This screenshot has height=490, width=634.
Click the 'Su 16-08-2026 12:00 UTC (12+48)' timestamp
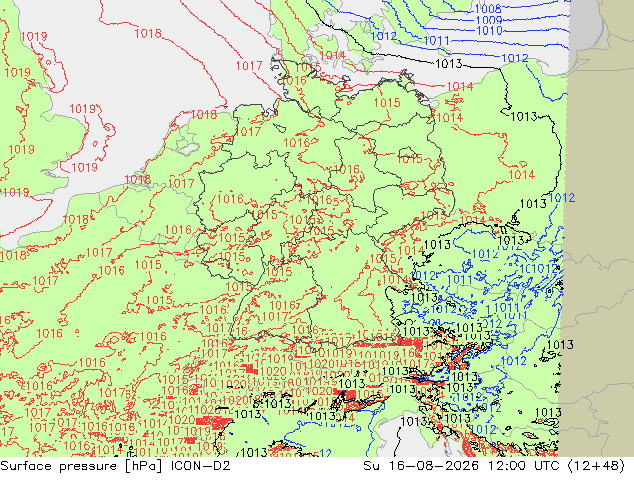[494, 466]
